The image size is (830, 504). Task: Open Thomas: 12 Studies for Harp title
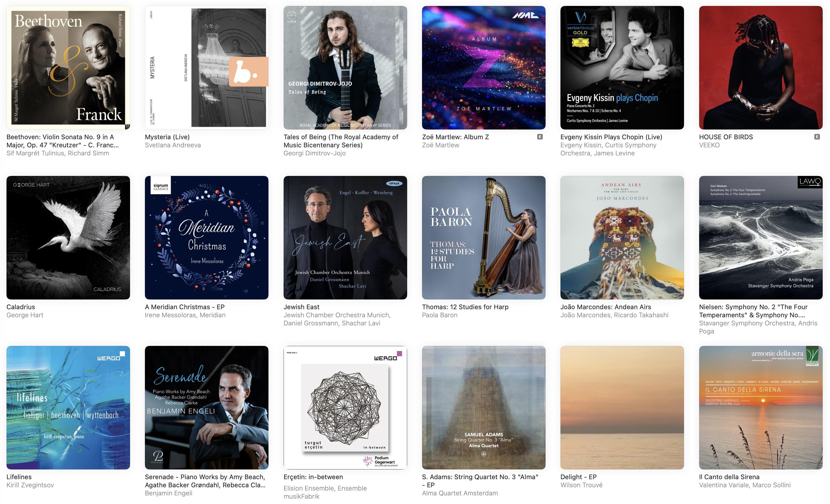(465, 307)
